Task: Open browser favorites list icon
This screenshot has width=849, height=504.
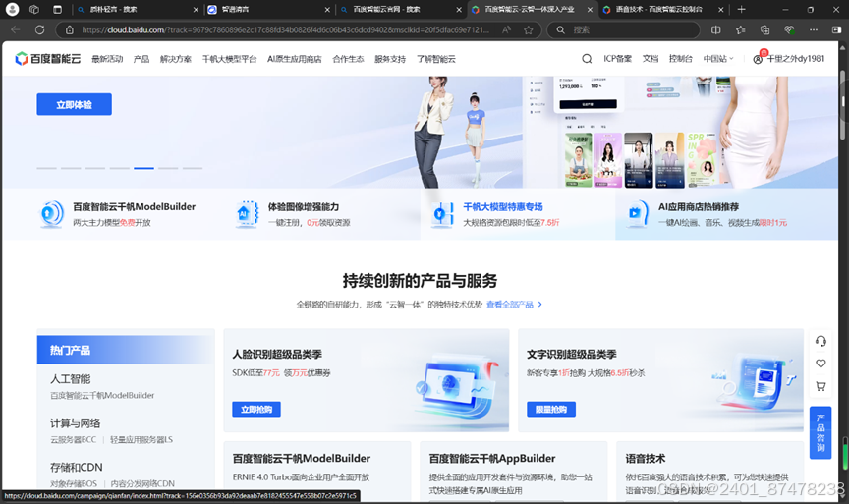Action: point(741,29)
